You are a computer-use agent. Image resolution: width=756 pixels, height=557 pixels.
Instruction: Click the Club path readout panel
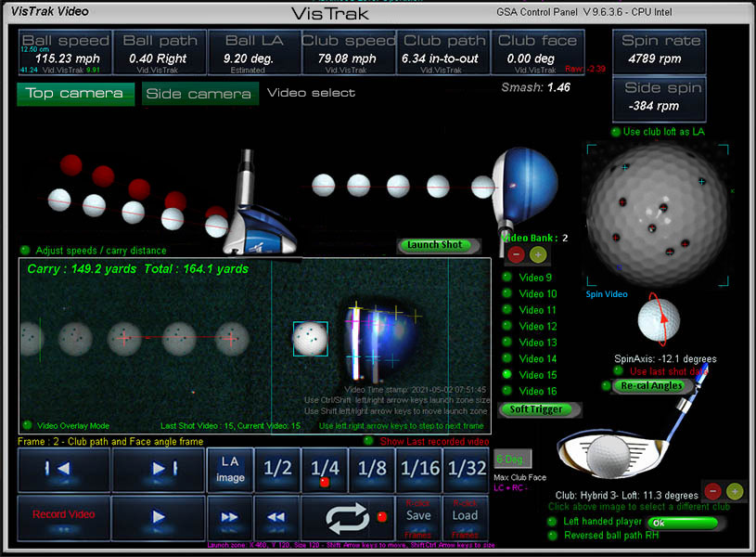tap(443, 53)
